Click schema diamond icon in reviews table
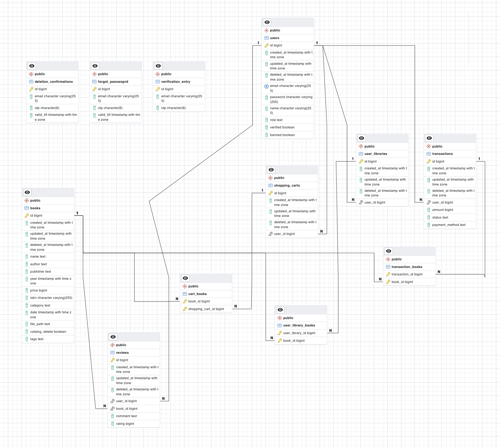 [112, 345]
